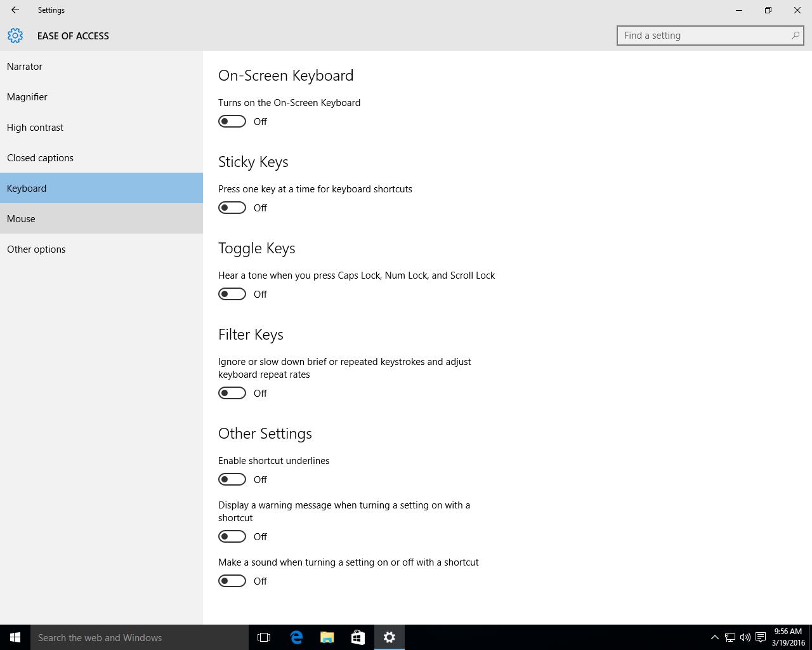Viewport: 812px width, 650px height.
Task: Click 'Turns on the On-Screen Keyboard' text
Action: click(x=289, y=103)
